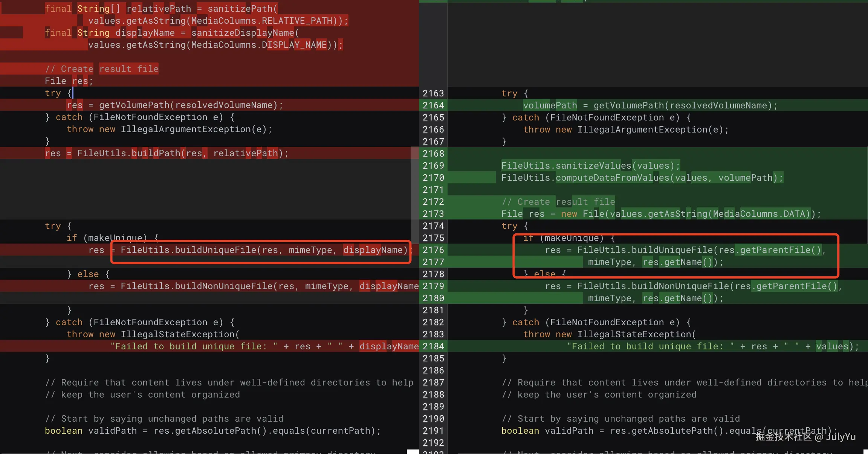The height and width of the screenshot is (454, 868).
Task: Click sanitizeDisplayName in left pane
Action: [x=243, y=33]
